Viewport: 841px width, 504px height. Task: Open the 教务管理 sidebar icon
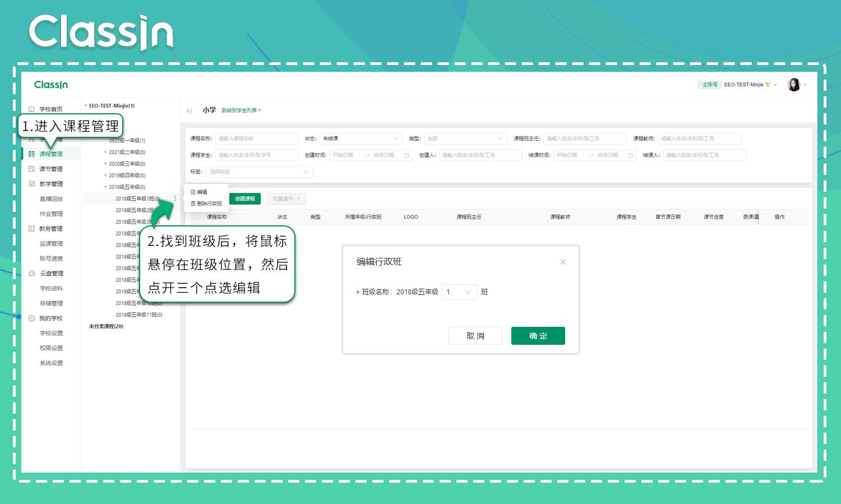pyautogui.click(x=32, y=229)
